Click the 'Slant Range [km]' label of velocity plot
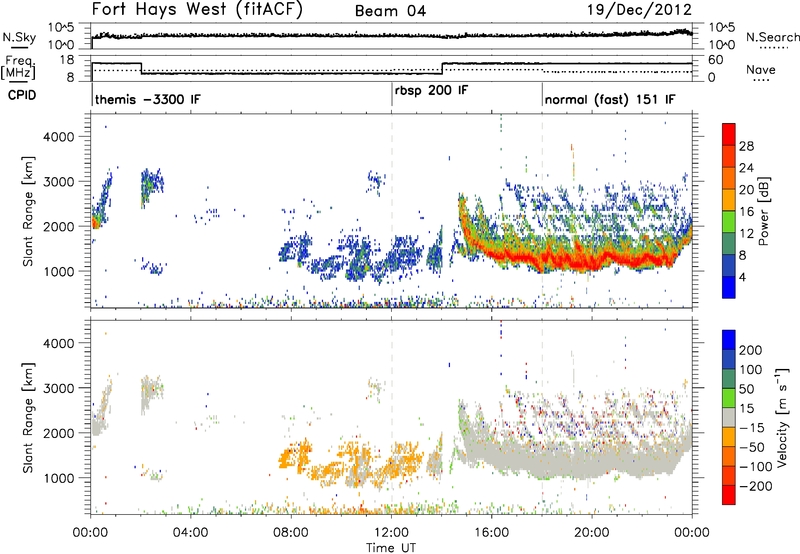Viewport: 800px width, 554px height. pos(28,417)
